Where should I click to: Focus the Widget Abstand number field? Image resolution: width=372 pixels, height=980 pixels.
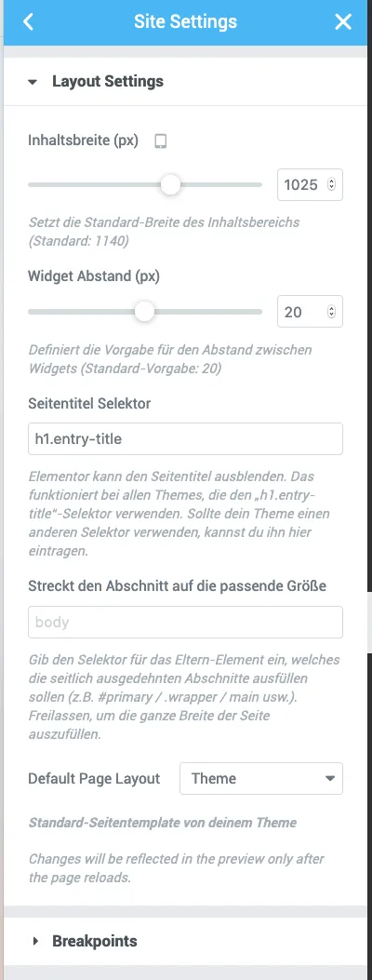pyautogui.click(x=310, y=311)
